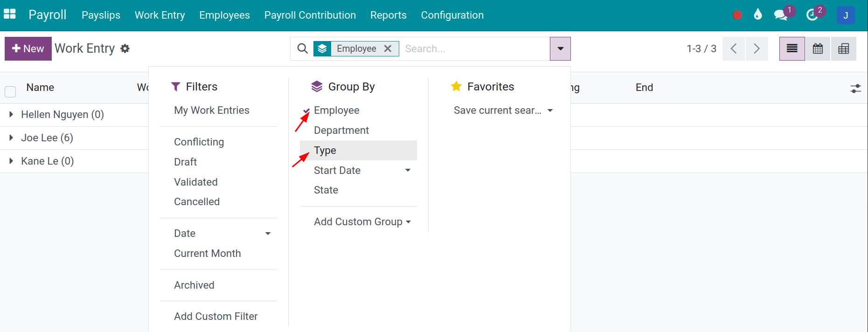Go to previous page of records
The height and width of the screenshot is (332, 868).
pyautogui.click(x=734, y=48)
